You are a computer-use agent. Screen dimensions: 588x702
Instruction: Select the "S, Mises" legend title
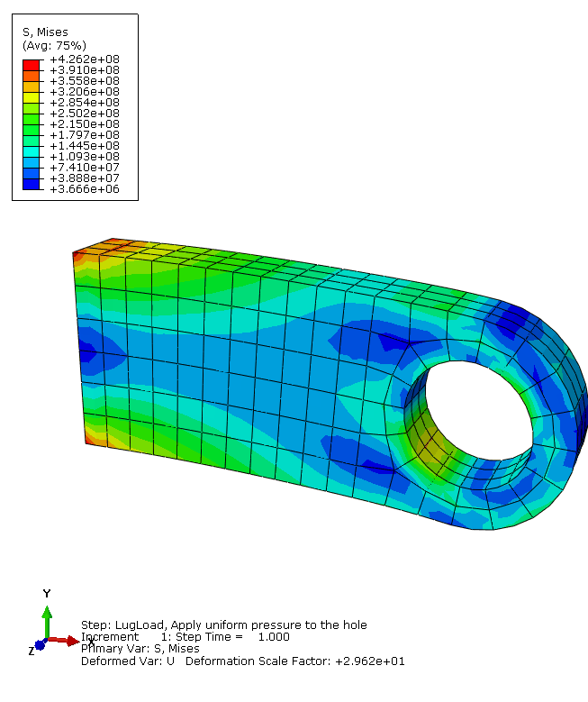click(x=45, y=32)
